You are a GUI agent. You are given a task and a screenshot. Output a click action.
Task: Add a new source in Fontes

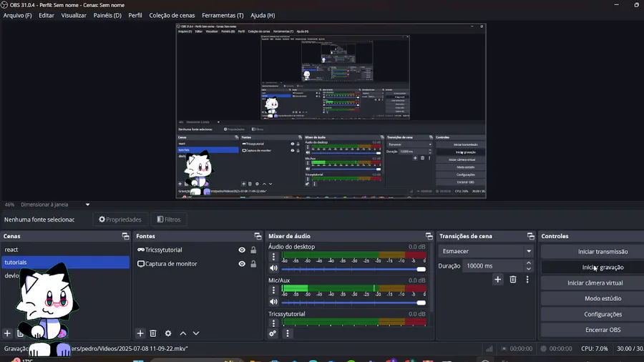140,333
